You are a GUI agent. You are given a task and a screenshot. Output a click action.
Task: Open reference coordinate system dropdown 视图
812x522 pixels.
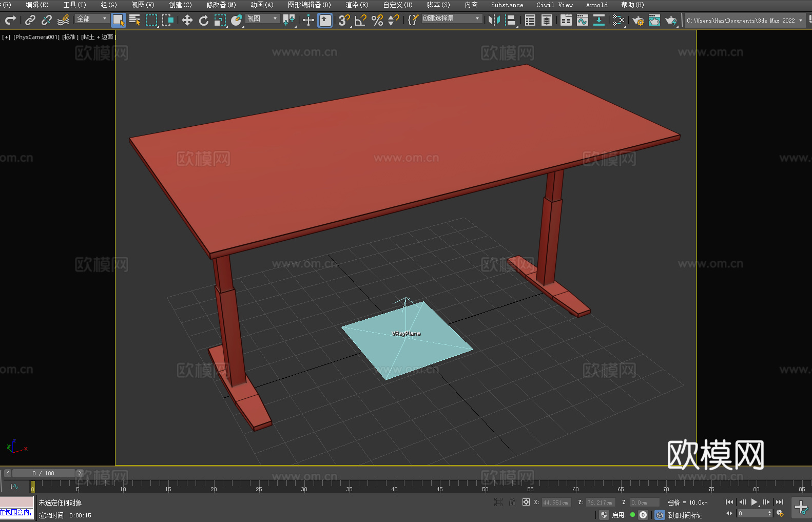click(x=262, y=18)
